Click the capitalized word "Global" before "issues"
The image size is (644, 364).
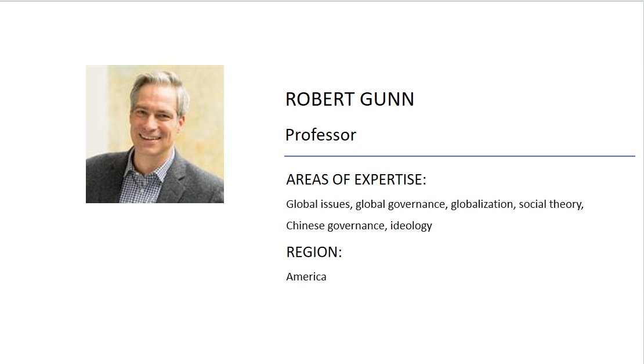[302, 204]
